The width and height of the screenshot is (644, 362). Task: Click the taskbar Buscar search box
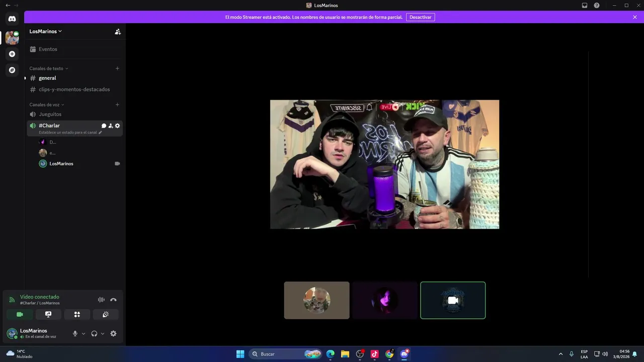(285, 354)
